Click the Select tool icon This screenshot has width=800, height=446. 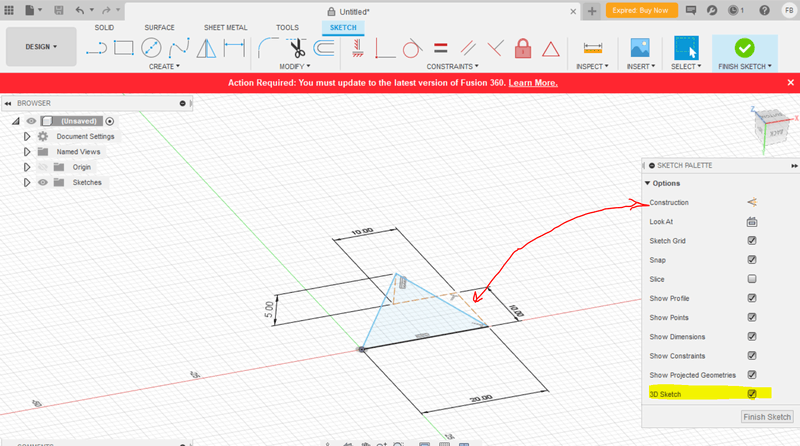[686, 48]
